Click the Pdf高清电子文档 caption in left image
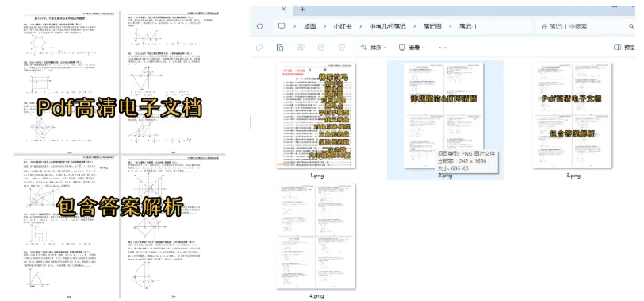 pyautogui.click(x=120, y=109)
